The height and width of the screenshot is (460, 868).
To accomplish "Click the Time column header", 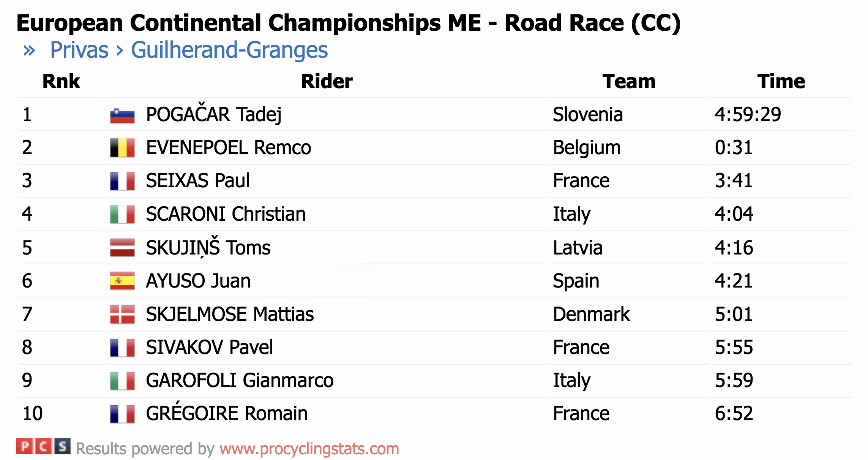I will [x=781, y=81].
